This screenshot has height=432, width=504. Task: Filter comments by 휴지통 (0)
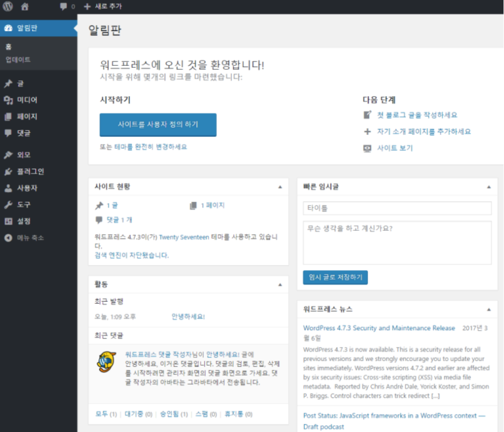[238, 414]
